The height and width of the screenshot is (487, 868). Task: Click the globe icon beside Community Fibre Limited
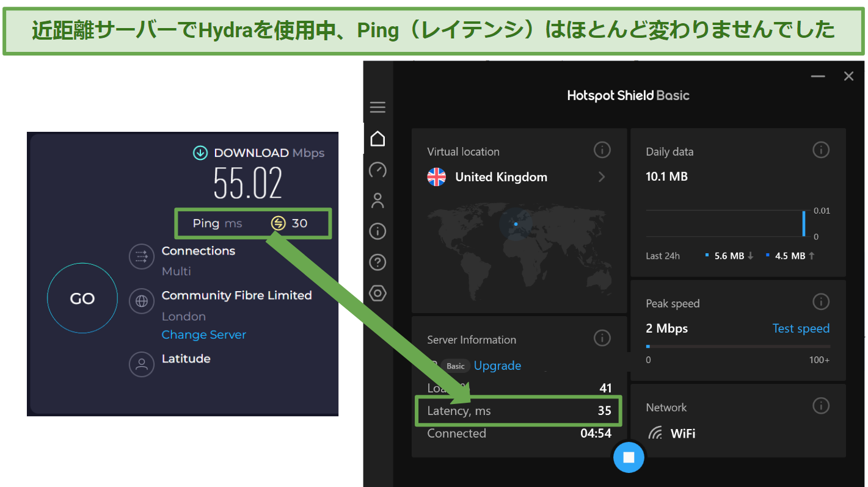pyautogui.click(x=142, y=300)
